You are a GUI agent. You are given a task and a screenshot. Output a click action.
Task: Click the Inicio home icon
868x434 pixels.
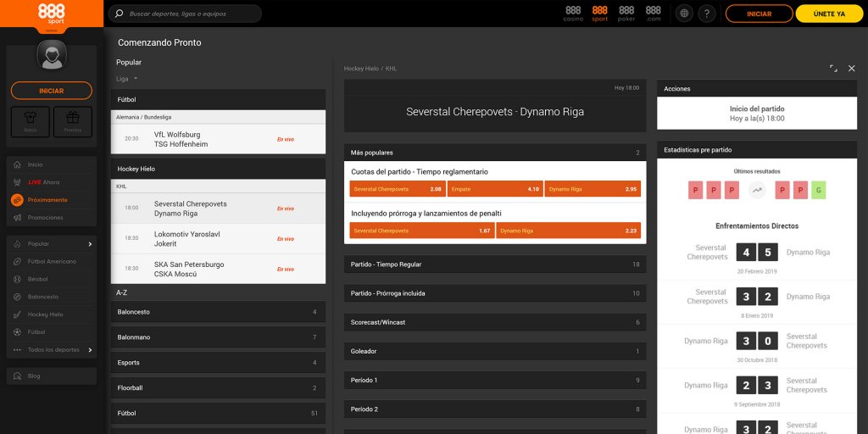(x=17, y=164)
